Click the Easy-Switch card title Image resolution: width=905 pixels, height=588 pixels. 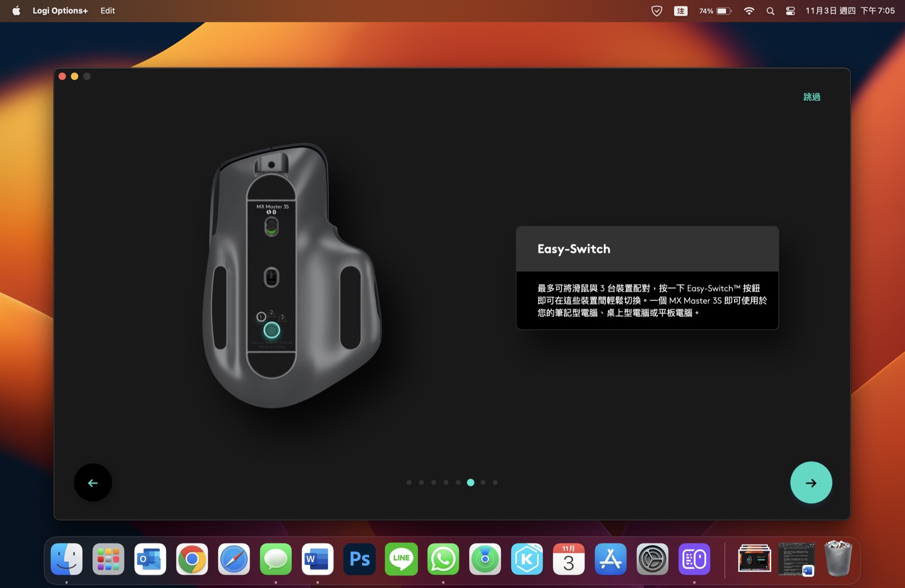[x=574, y=249]
